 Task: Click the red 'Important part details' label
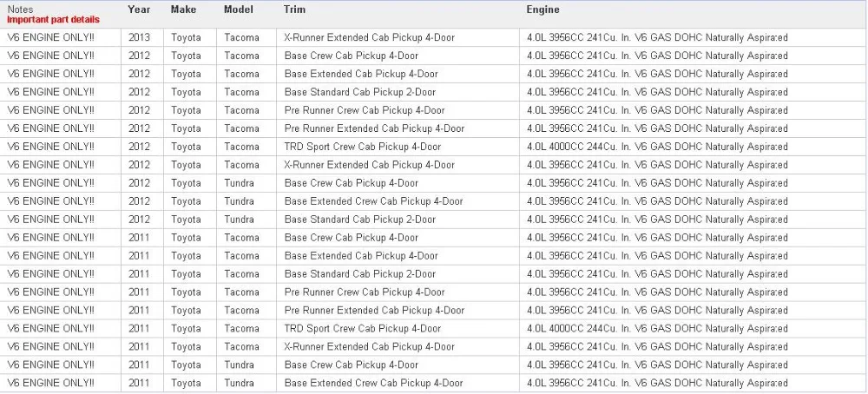(53, 19)
